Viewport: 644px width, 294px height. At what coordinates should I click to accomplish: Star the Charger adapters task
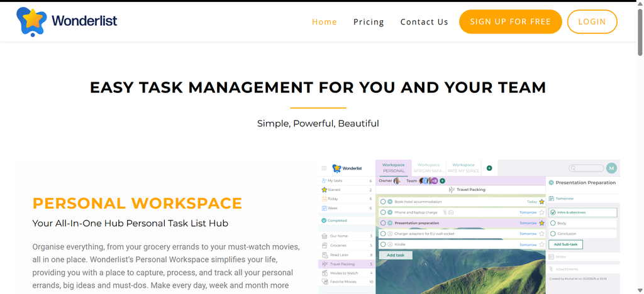[x=541, y=234]
